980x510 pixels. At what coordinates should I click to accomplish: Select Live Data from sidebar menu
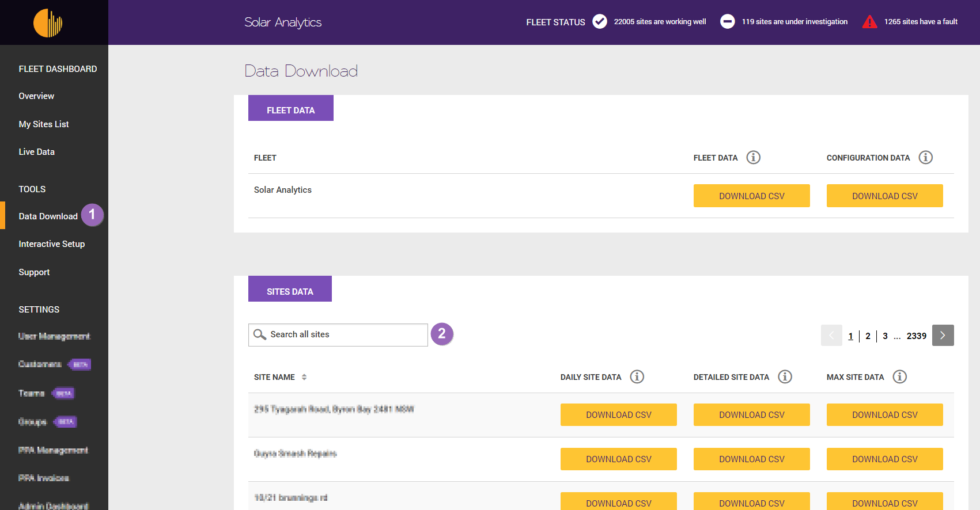point(36,152)
